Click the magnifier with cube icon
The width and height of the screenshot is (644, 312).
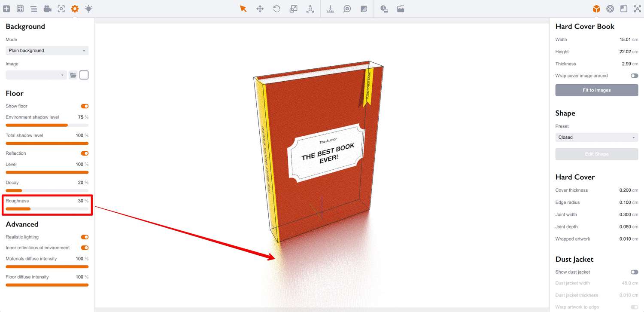(347, 9)
